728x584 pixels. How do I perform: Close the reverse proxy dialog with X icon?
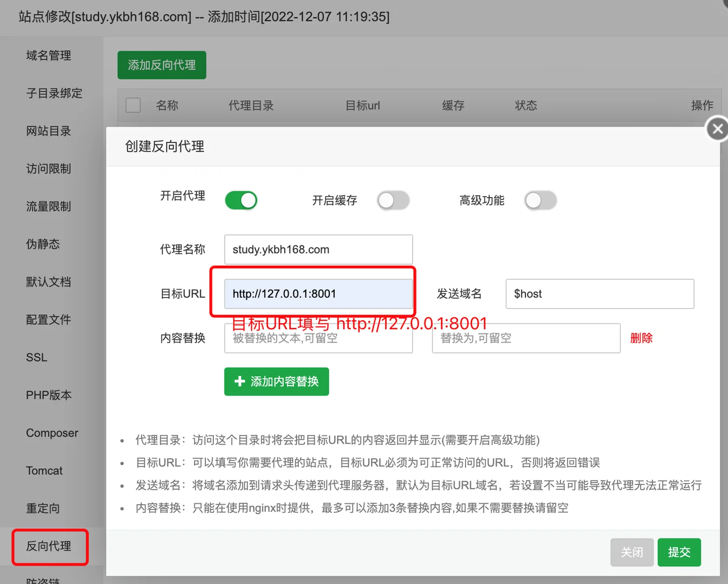pos(717,129)
